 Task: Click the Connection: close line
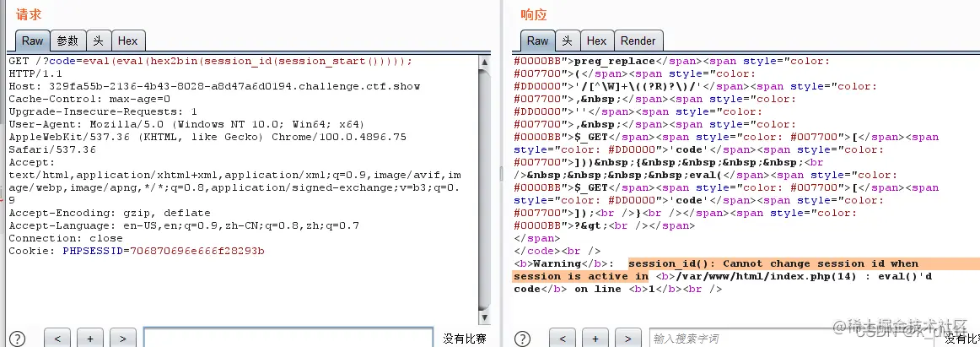(x=66, y=238)
